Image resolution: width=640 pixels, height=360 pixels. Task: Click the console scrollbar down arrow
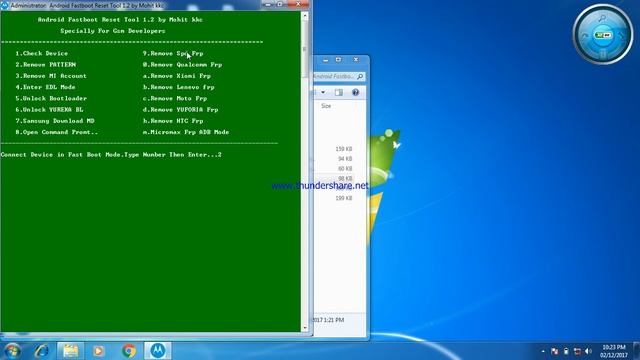[x=304, y=328]
